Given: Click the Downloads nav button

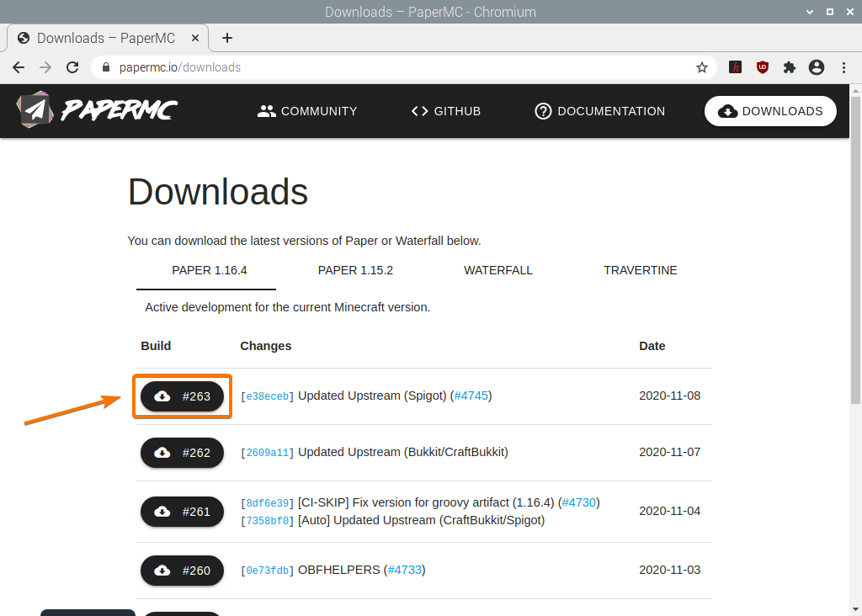Looking at the screenshot, I should tap(770, 111).
